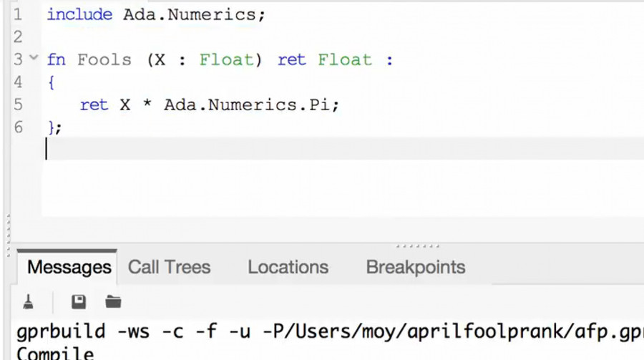Click the dotted splitter handle above Breakpoints
Viewport: 644px width, 360px height.
(418, 246)
